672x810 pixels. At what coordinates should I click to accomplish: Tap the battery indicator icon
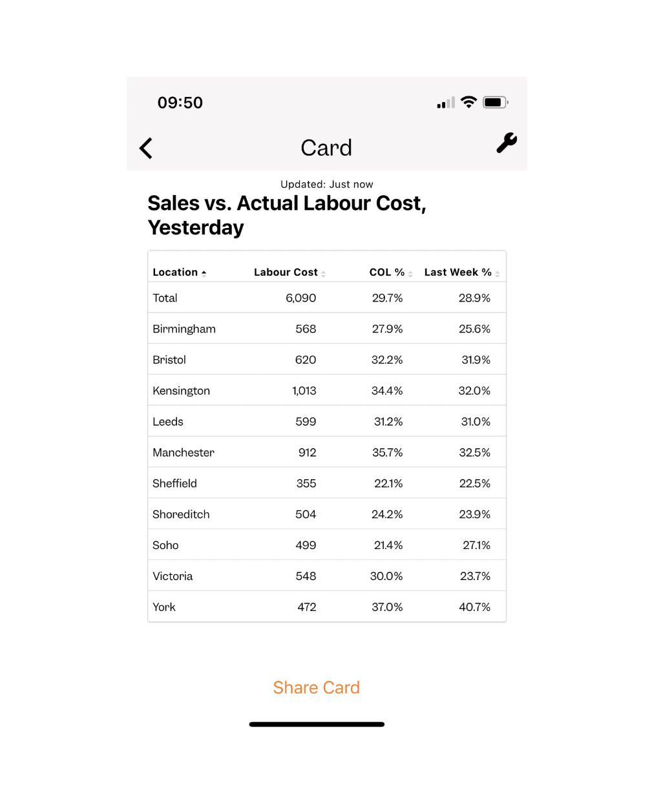(496, 102)
